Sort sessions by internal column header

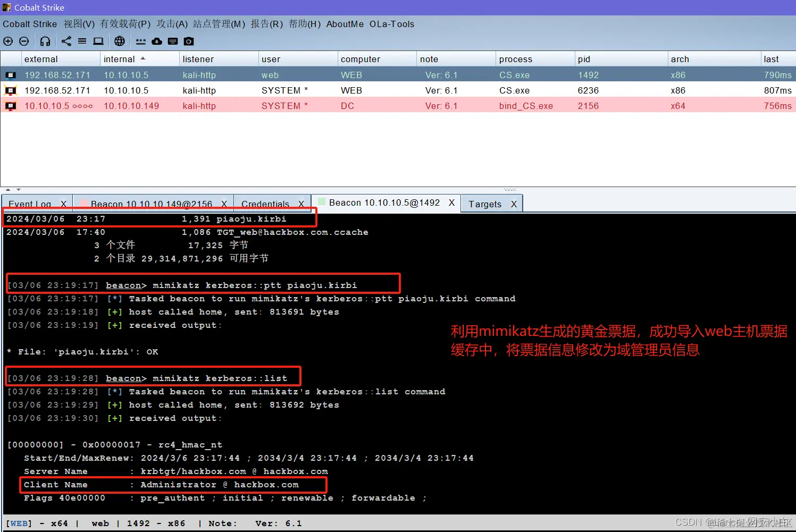139,59
